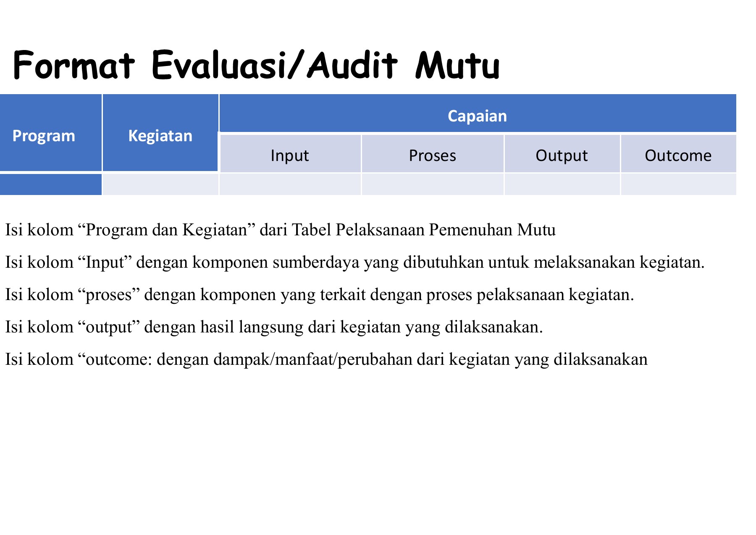Select the empty cell under Kegiatan
This screenshot has height=535, width=756.
[161, 185]
